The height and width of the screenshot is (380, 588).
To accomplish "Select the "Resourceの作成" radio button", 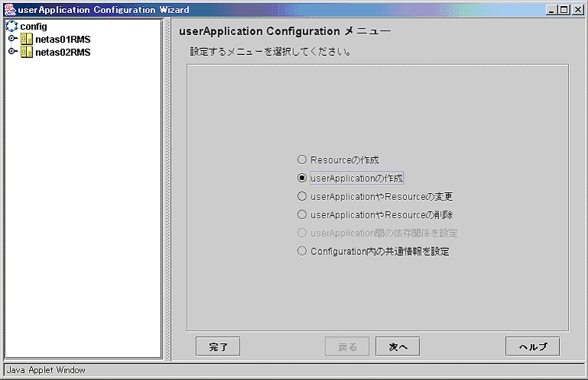I will pos(302,159).
